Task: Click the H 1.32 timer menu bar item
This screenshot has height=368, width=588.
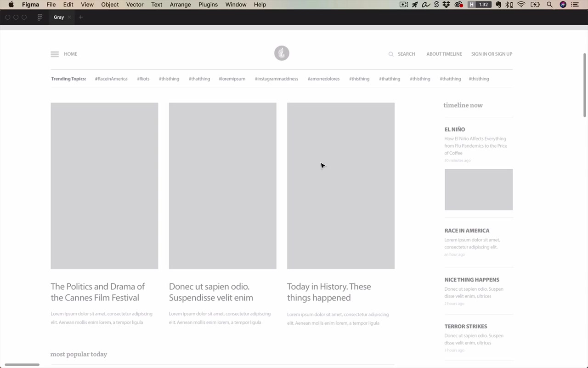Action: [x=480, y=5]
